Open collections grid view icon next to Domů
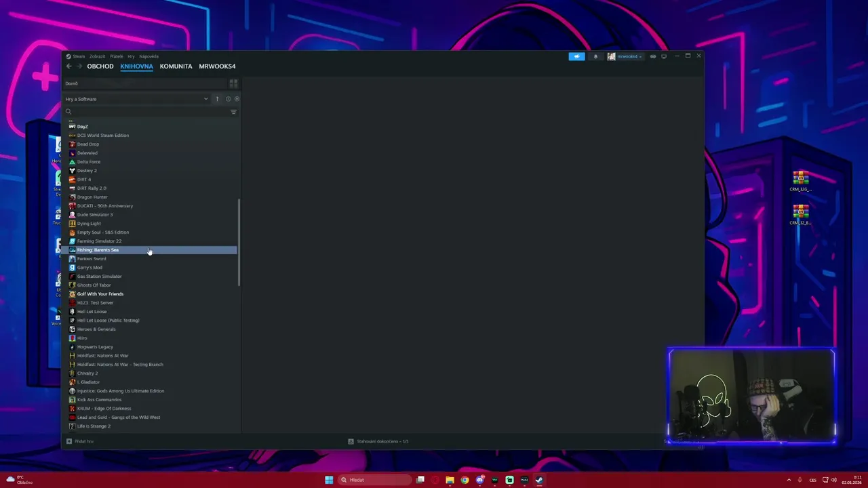868x488 pixels. tap(233, 83)
